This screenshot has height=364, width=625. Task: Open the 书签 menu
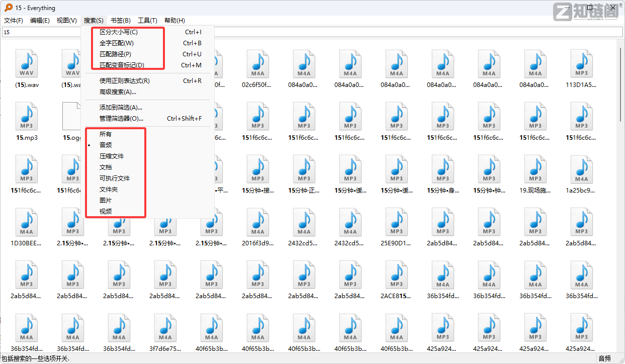[120, 21]
